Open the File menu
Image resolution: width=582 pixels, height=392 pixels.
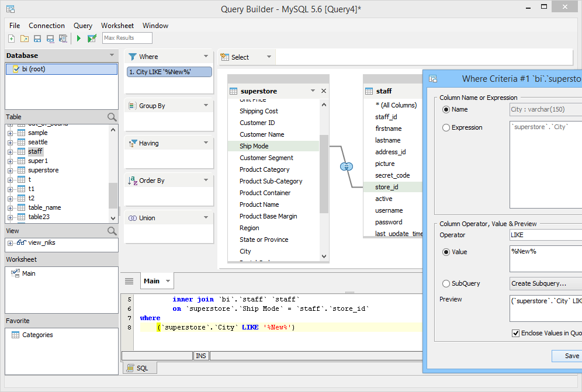(15, 26)
